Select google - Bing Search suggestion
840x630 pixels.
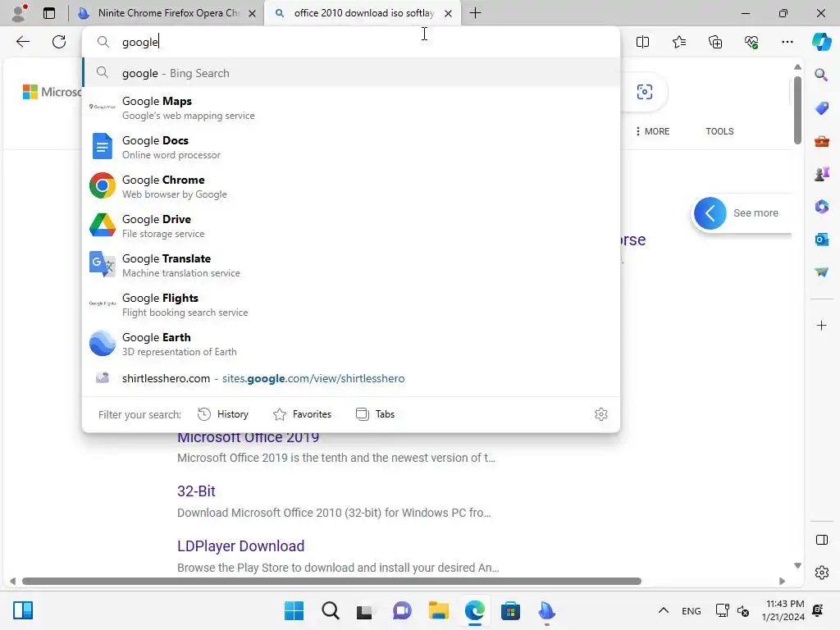[351, 73]
